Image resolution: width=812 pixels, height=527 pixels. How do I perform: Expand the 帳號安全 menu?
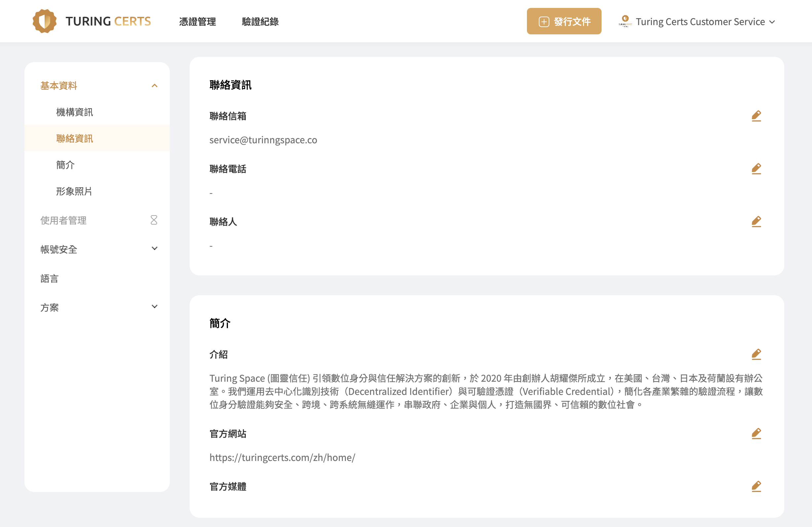(x=154, y=249)
